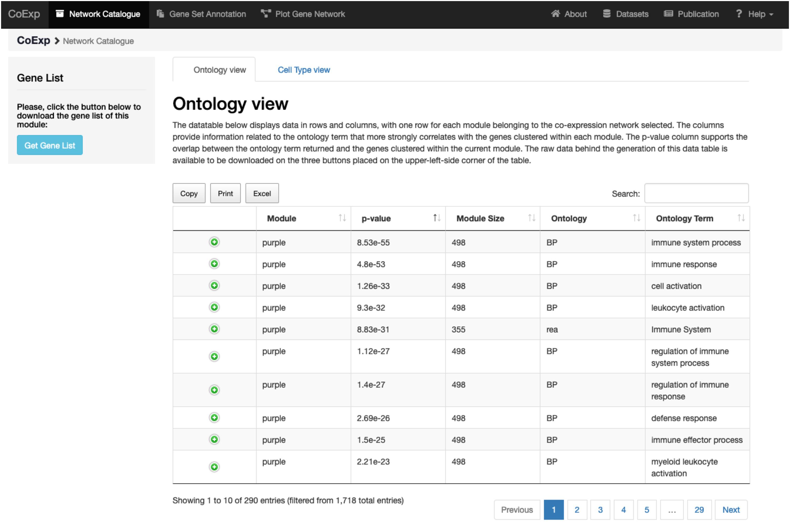
Task: Expand row details for immune system process
Action: point(214,242)
